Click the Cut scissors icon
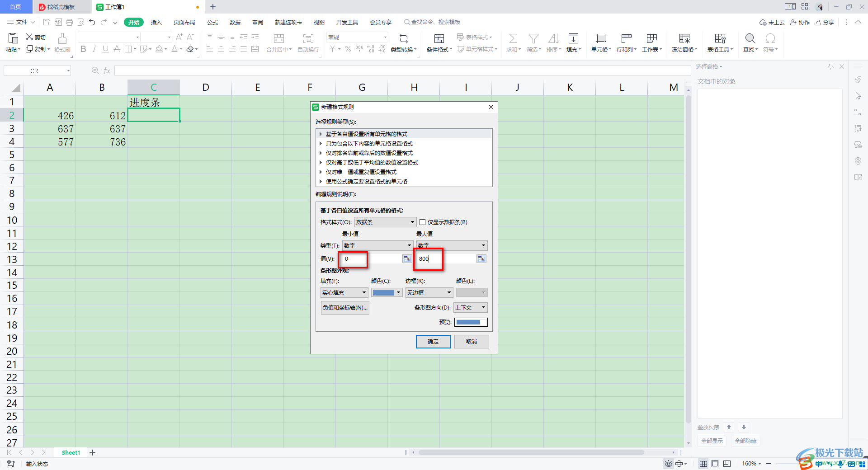Screen dimensions: 868x470 point(29,37)
